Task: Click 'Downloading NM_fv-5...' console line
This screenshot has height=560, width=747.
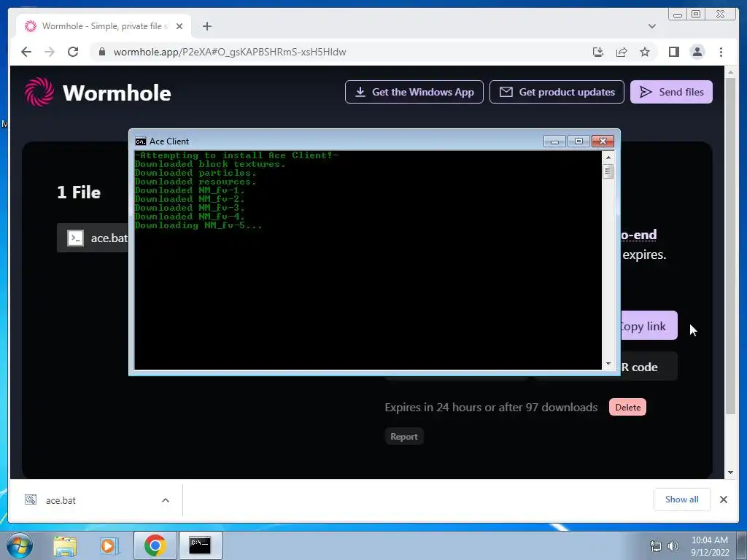Action: coord(198,225)
